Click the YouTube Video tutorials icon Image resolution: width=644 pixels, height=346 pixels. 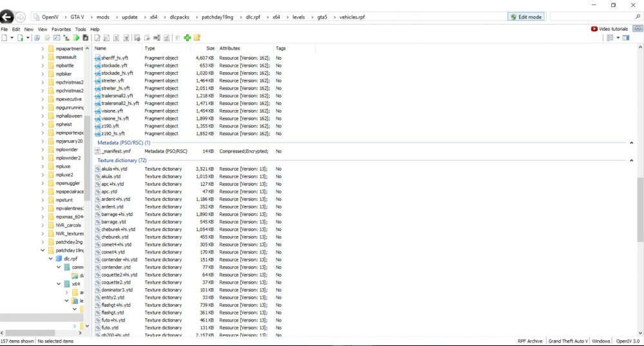tap(594, 29)
